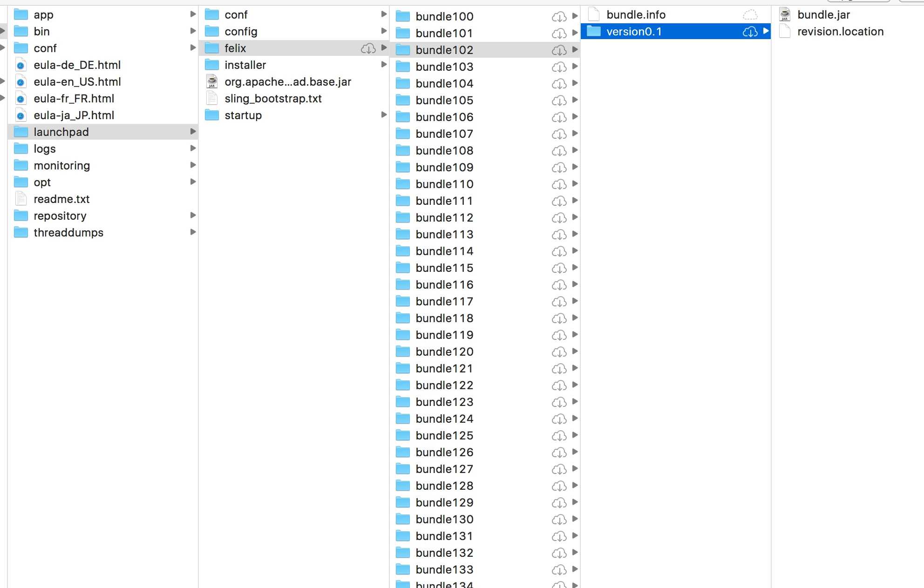This screenshot has width=924, height=588.
Task: Select the readme.txt file
Action: (x=61, y=199)
